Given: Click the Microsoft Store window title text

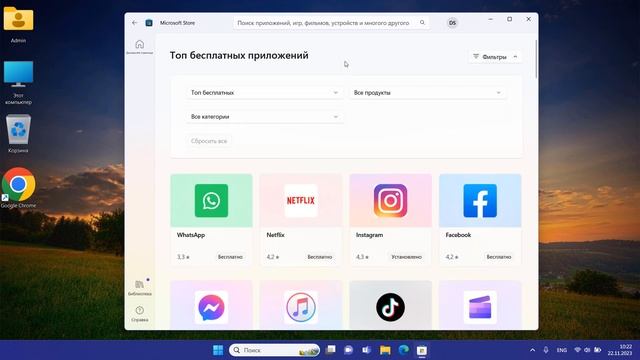Looking at the screenshot, I should point(177,23).
